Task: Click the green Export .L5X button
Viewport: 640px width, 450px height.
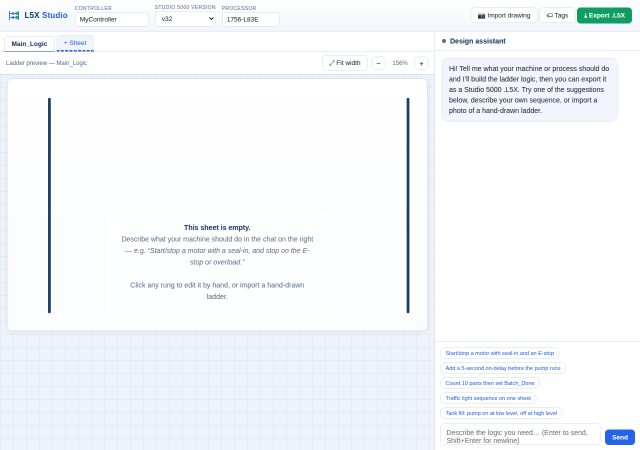Action: (604, 16)
